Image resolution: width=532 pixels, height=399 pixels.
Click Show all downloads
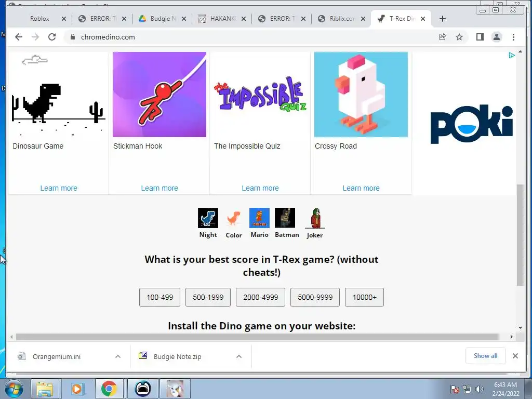pos(486,355)
